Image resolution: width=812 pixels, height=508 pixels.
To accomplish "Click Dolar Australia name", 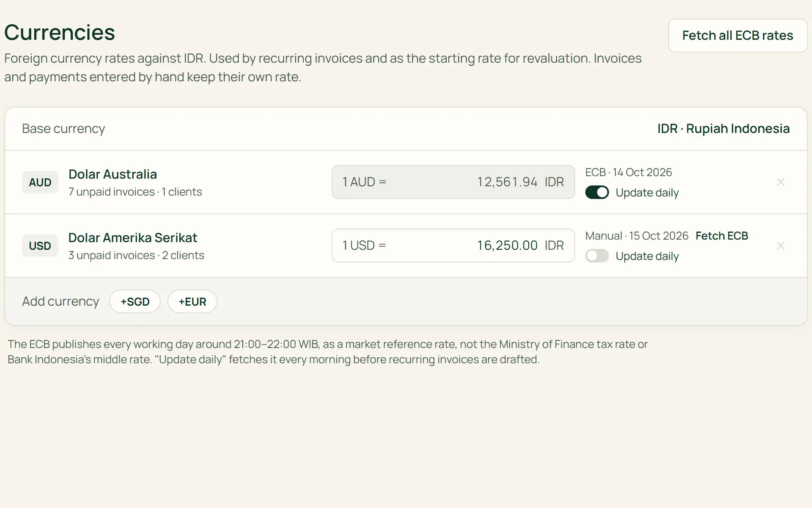I will click(x=112, y=174).
